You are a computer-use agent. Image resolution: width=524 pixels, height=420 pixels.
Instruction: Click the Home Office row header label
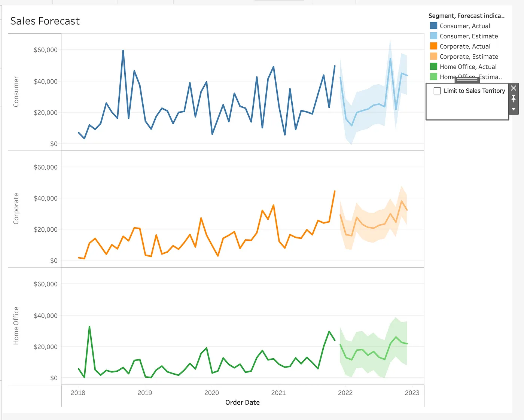point(16,326)
